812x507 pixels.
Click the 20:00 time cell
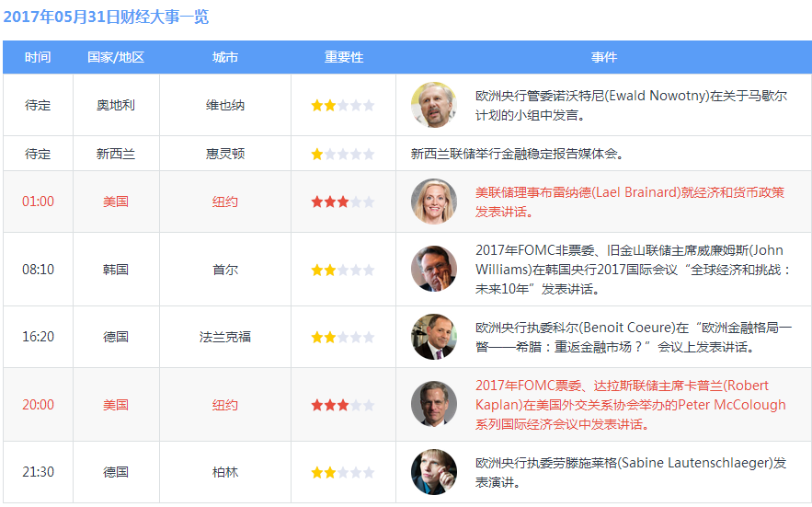point(38,405)
